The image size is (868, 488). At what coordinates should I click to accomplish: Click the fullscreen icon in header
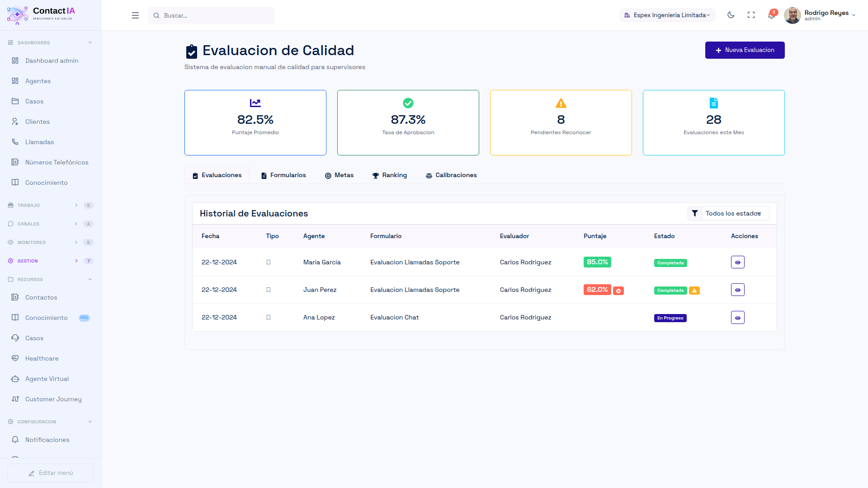pyautogui.click(x=751, y=15)
